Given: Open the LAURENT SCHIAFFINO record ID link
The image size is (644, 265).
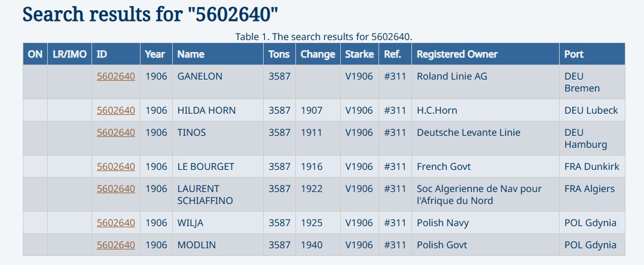Looking at the screenshot, I should 116,188.
